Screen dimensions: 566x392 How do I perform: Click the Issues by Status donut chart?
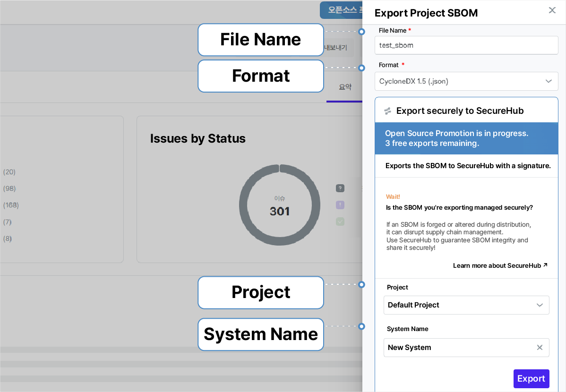coord(280,205)
